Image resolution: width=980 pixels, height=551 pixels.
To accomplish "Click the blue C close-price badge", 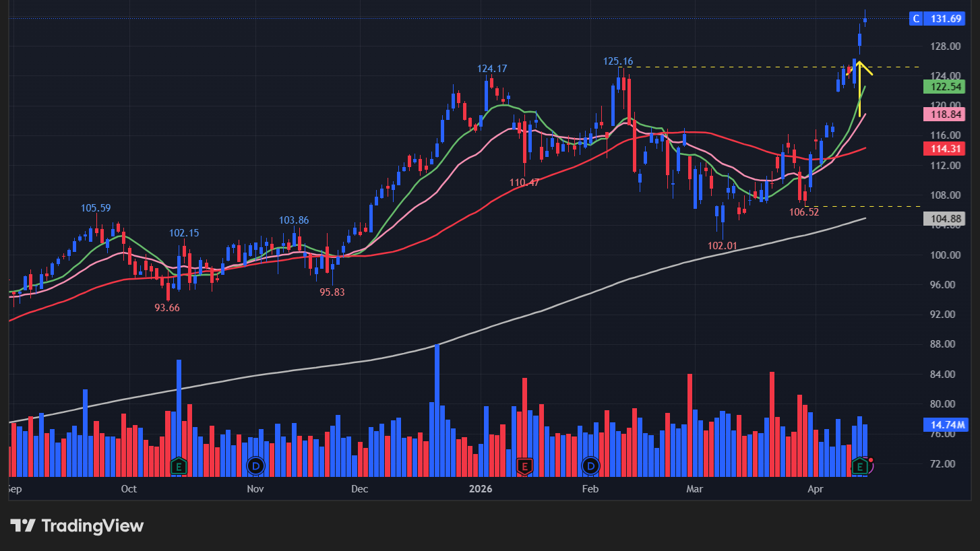I will [x=915, y=19].
